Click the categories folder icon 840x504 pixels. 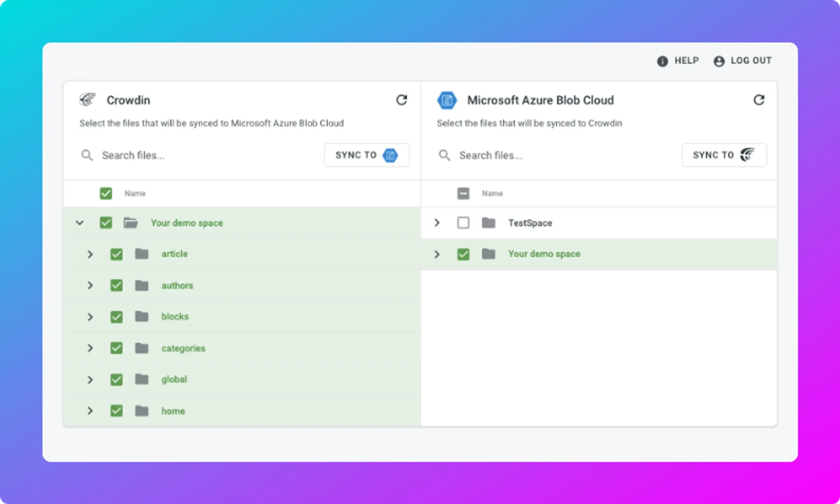tap(142, 348)
